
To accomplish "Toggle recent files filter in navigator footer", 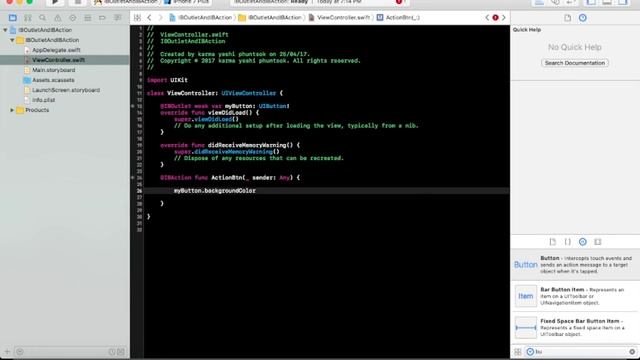I will coord(112,351).
